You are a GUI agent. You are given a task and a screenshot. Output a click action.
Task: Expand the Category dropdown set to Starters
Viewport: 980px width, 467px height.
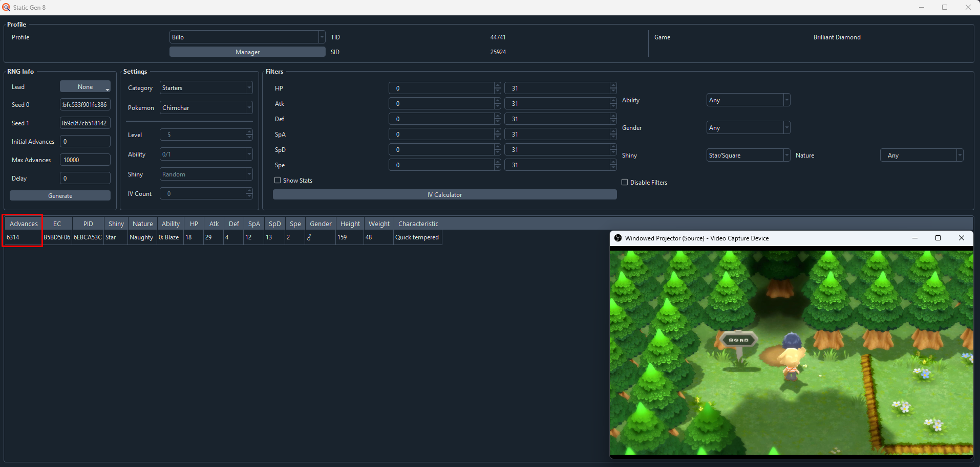206,87
